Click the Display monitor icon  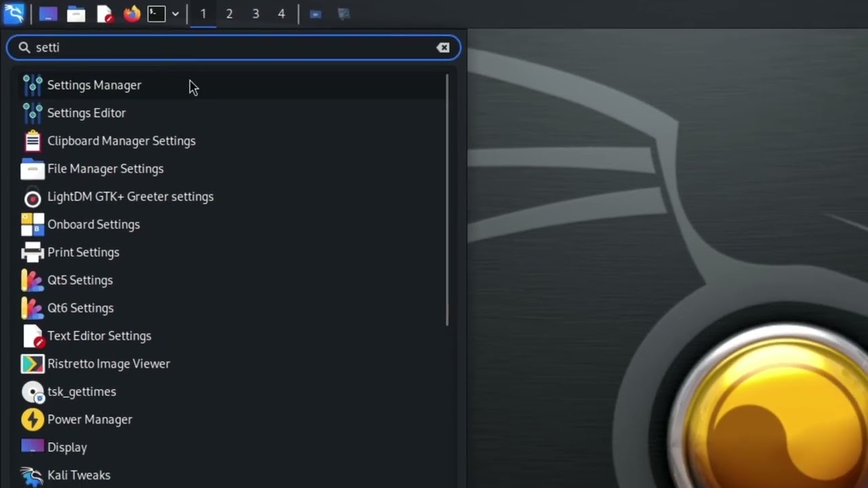(33, 447)
